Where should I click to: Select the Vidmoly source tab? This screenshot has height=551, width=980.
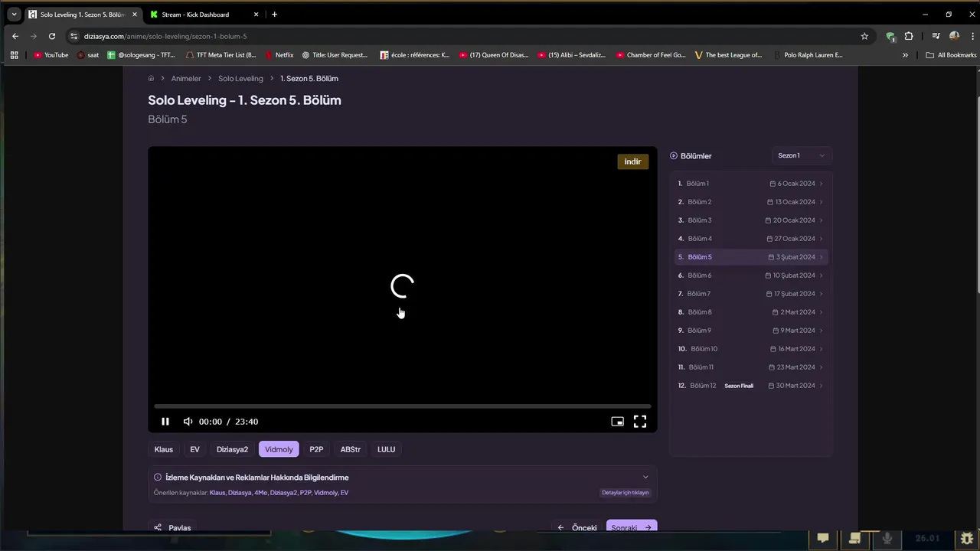[279, 449]
